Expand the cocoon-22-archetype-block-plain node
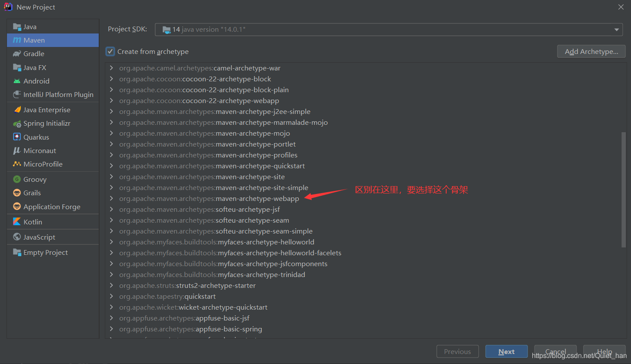This screenshot has height=364, width=631. (x=112, y=90)
